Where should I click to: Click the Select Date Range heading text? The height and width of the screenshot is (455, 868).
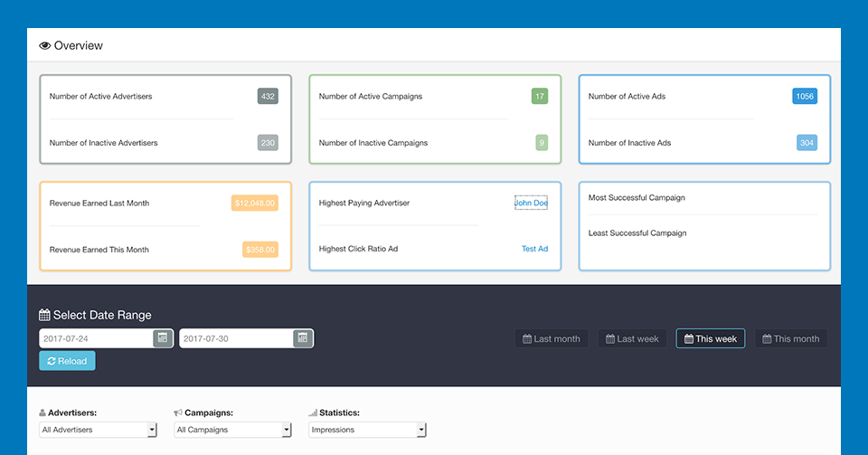click(x=102, y=315)
